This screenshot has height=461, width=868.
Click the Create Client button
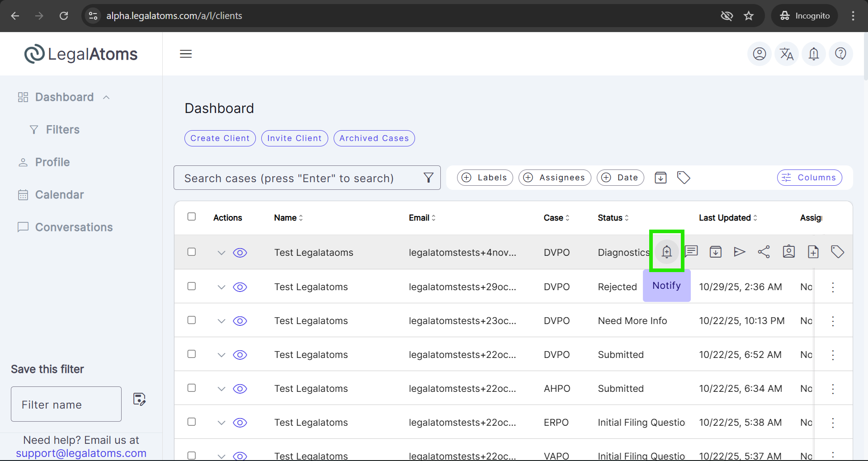[x=220, y=138]
